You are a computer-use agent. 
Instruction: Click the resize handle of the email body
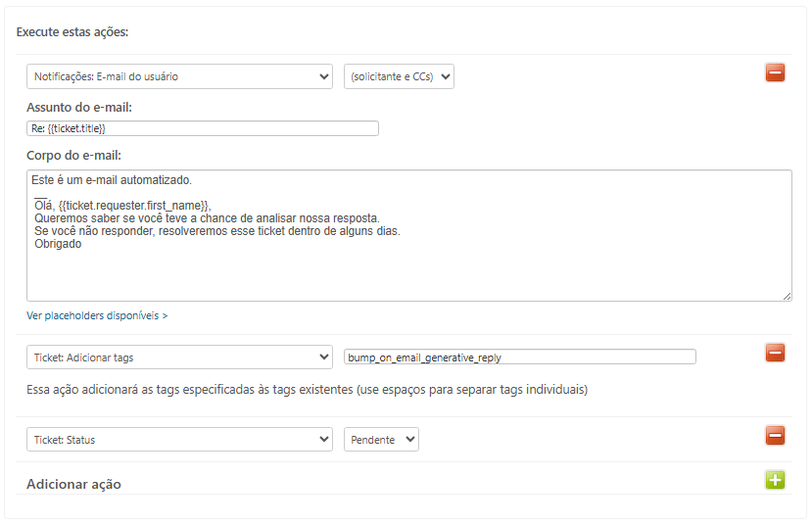click(x=787, y=295)
